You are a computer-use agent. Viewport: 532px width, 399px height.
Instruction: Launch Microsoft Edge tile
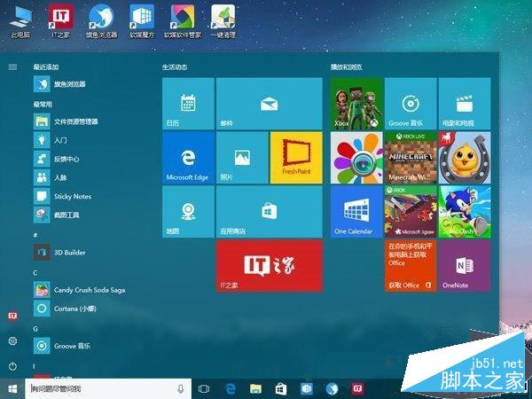point(188,158)
